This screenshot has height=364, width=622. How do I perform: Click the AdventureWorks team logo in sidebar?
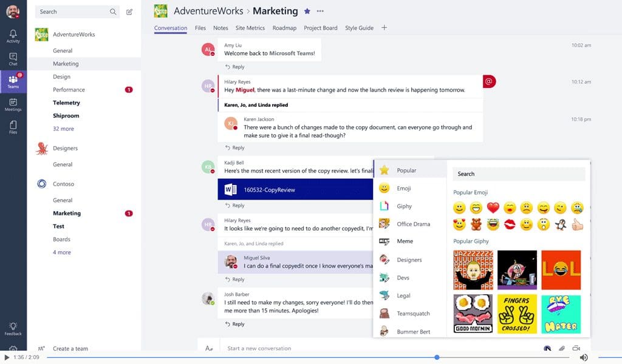(x=42, y=35)
